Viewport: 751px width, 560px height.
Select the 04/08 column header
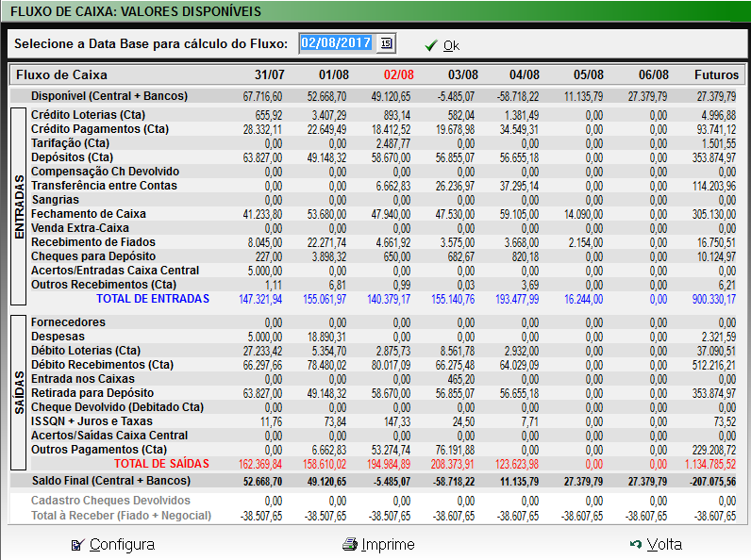click(525, 75)
